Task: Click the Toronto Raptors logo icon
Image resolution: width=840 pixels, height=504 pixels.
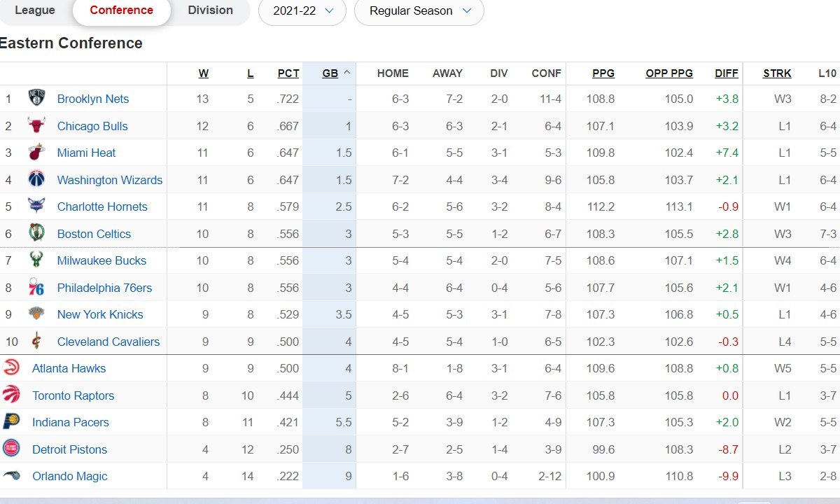Action: [11, 395]
